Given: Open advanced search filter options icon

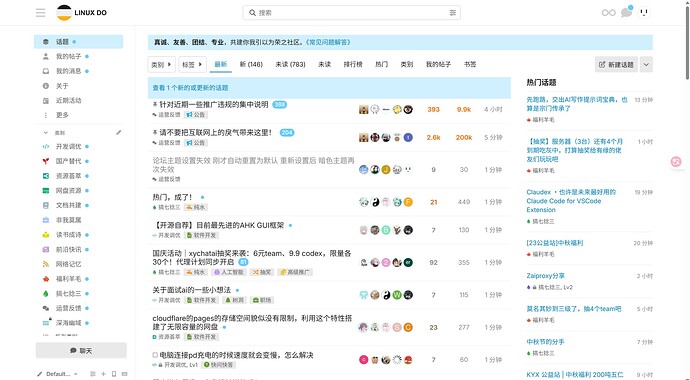Looking at the screenshot, I should click(x=452, y=13).
